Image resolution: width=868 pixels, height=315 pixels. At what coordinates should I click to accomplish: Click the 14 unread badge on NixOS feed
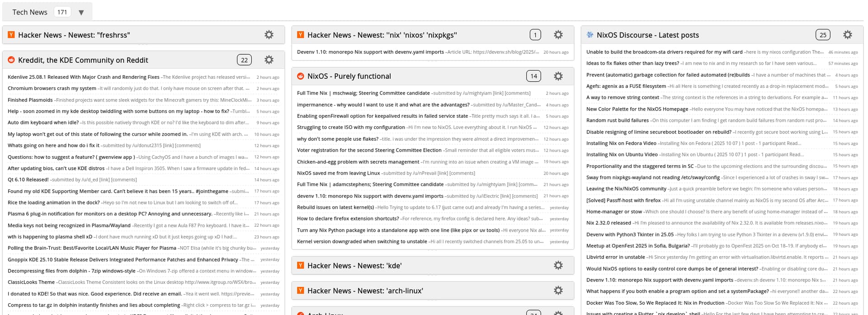pos(533,76)
